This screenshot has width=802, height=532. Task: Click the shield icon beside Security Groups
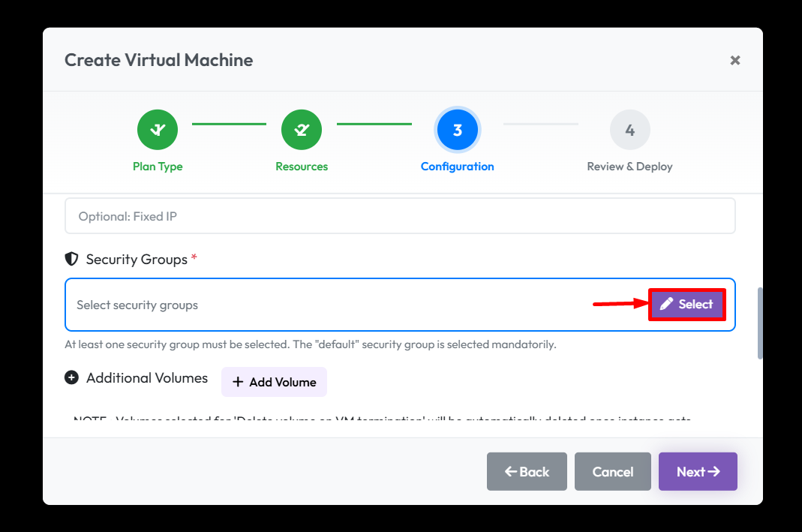pyautogui.click(x=72, y=259)
